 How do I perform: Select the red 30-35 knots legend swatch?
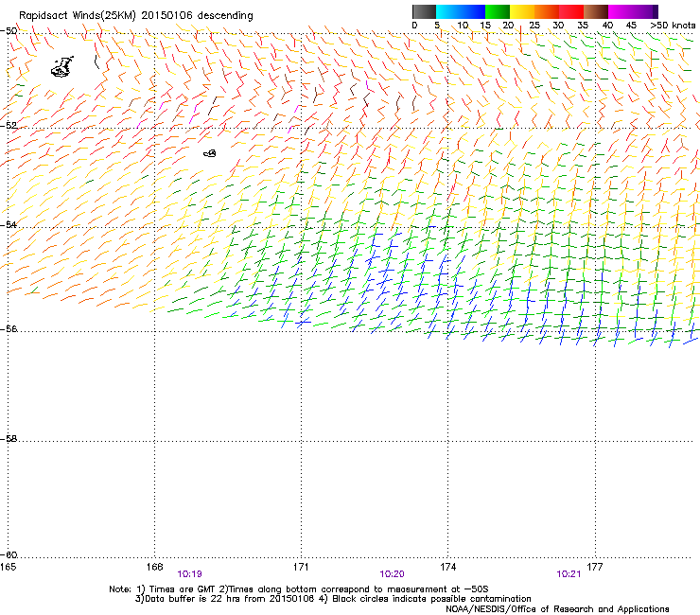tap(570, 11)
